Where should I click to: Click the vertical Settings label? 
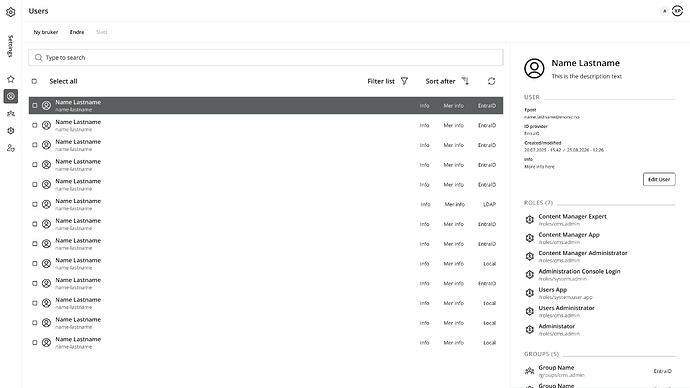[11, 46]
